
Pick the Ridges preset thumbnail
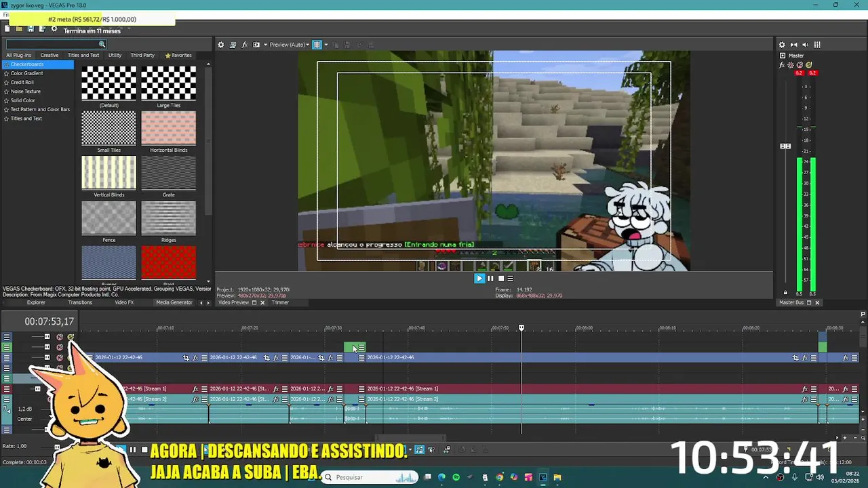coord(168,218)
